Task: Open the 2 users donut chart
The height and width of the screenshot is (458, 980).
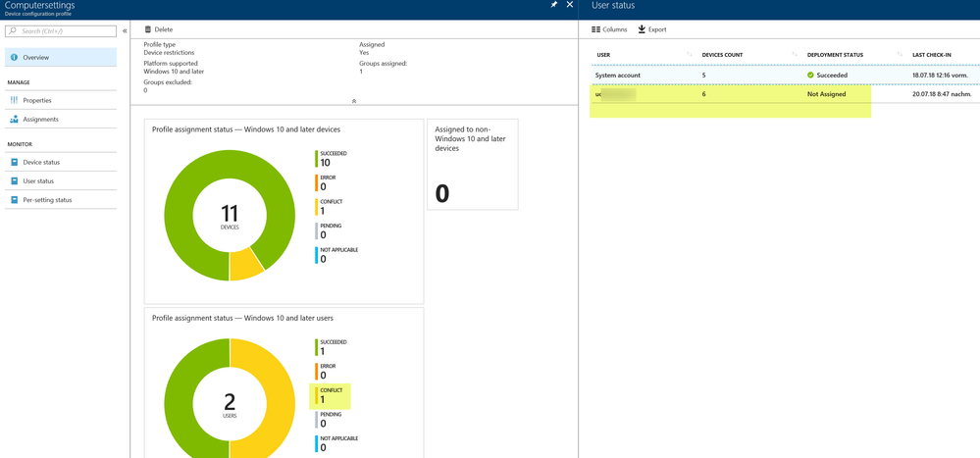Action: (x=230, y=398)
